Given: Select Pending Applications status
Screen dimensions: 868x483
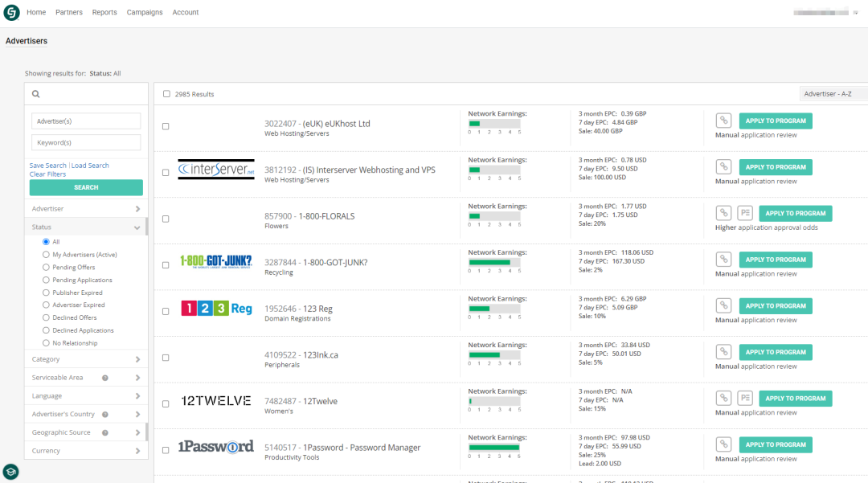Looking at the screenshot, I should coord(46,280).
